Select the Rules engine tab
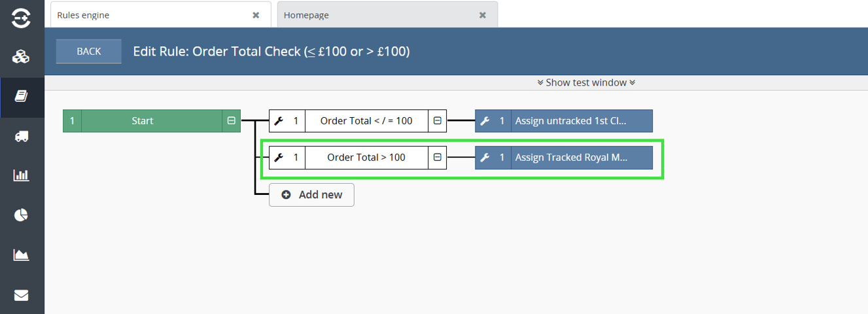Viewport: 868px width, 314px height. (x=150, y=15)
